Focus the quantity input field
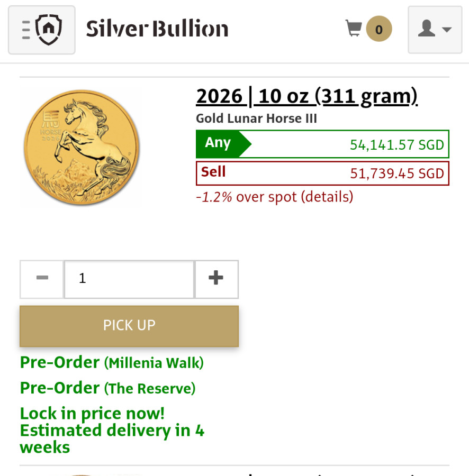Image resolution: width=469 pixels, height=476 pixels. (x=129, y=279)
